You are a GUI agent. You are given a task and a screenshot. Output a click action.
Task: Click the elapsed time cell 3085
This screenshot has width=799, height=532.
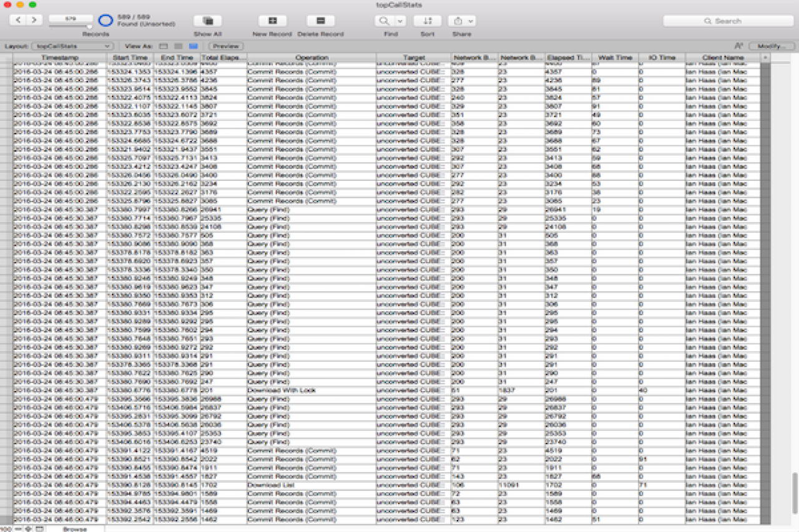point(568,201)
